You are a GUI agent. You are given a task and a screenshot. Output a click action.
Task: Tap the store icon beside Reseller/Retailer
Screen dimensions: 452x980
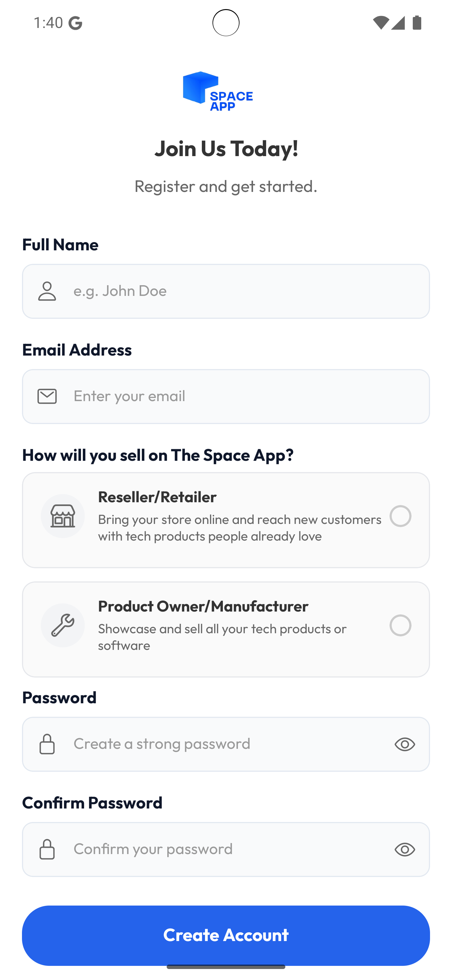tap(63, 516)
